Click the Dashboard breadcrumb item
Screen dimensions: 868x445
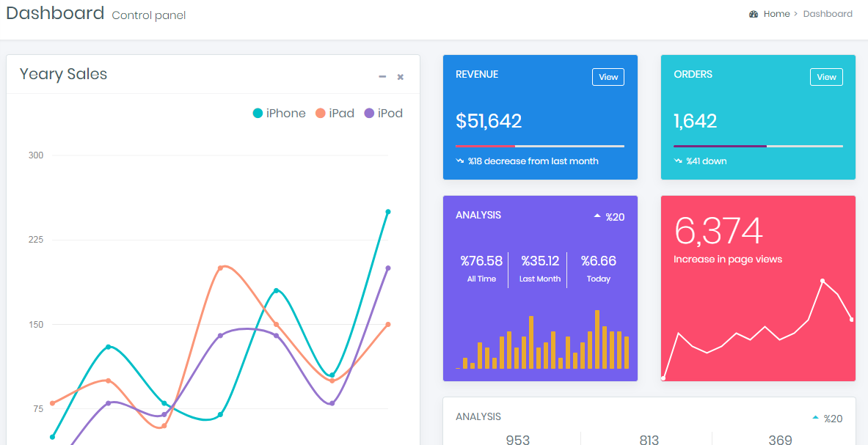(828, 13)
